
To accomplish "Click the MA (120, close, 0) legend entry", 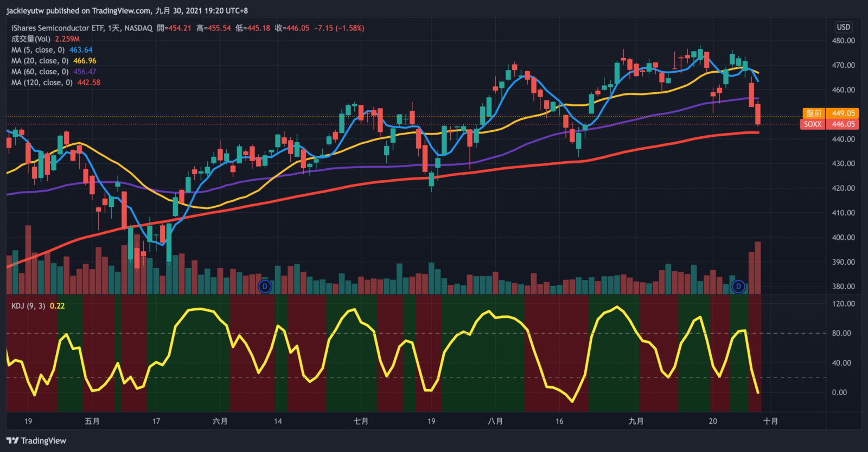I will click(x=42, y=82).
